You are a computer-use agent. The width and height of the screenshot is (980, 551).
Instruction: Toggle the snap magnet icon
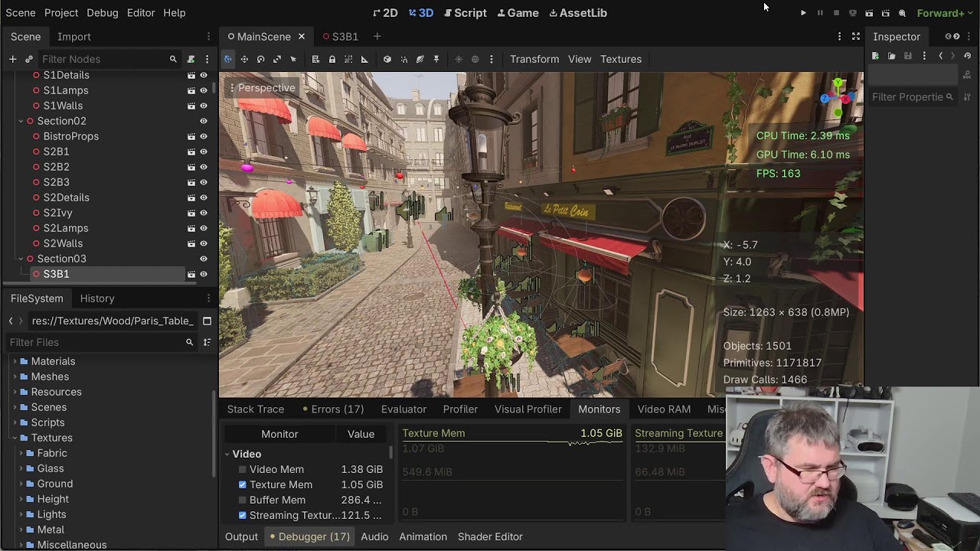(x=403, y=59)
